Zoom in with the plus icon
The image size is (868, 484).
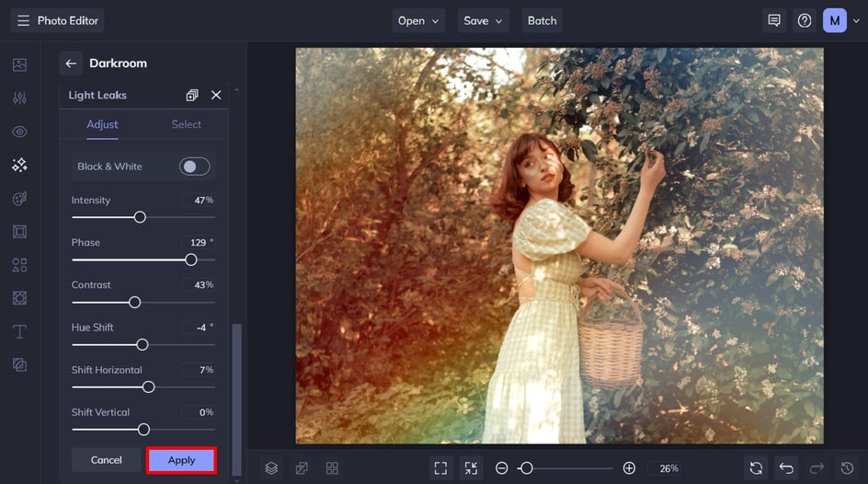click(x=629, y=468)
